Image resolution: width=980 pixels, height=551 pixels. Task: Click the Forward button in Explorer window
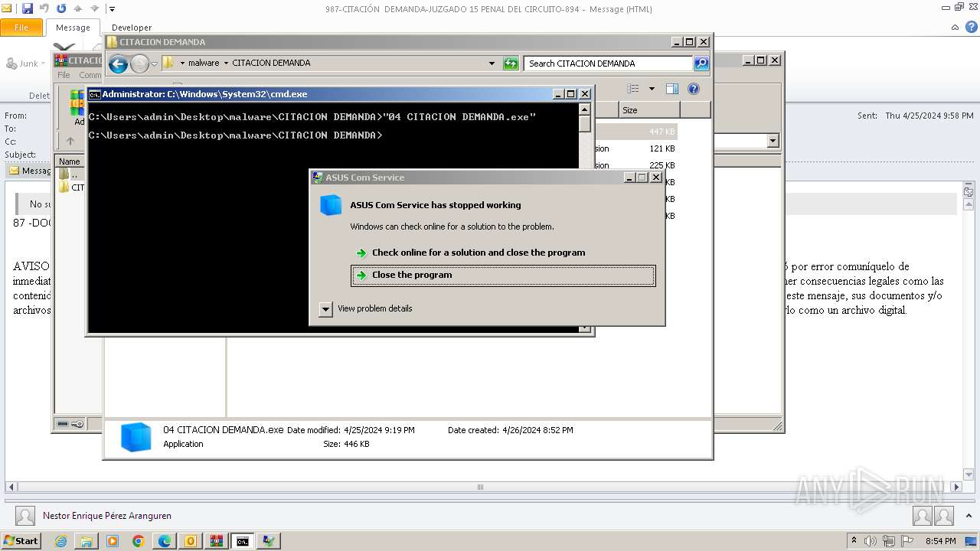139,64
